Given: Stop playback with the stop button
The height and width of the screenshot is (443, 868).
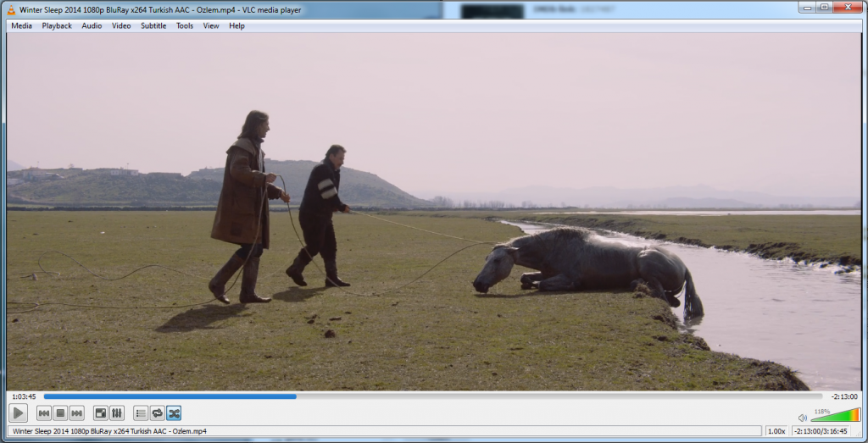Looking at the screenshot, I should click(x=60, y=413).
